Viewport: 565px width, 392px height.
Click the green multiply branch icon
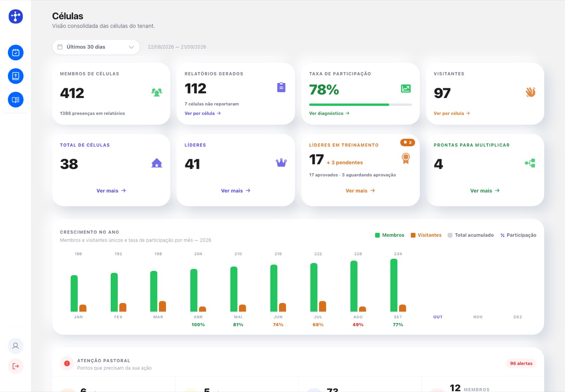530,163
